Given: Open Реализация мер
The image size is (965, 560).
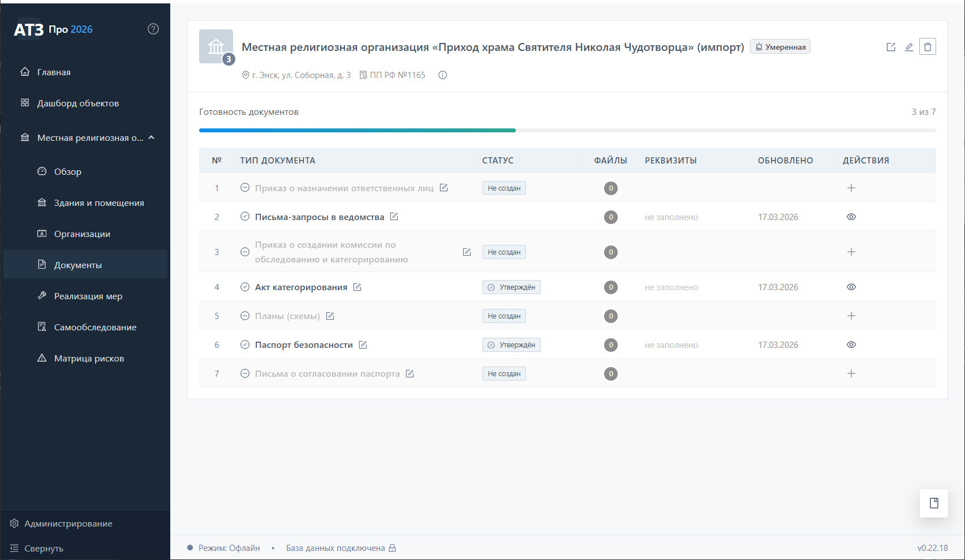Looking at the screenshot, I should (x=85, y=296).
